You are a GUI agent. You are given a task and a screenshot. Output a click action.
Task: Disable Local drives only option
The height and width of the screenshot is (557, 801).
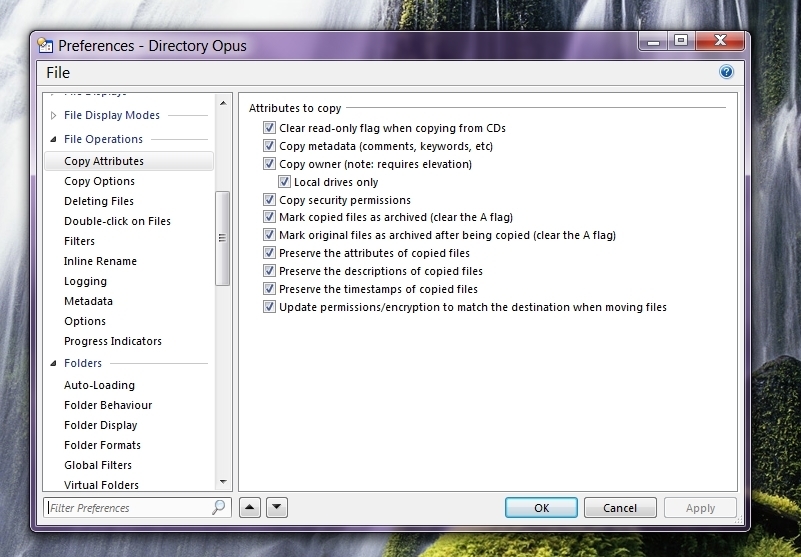pyautogui.click(x=284, y=181)
